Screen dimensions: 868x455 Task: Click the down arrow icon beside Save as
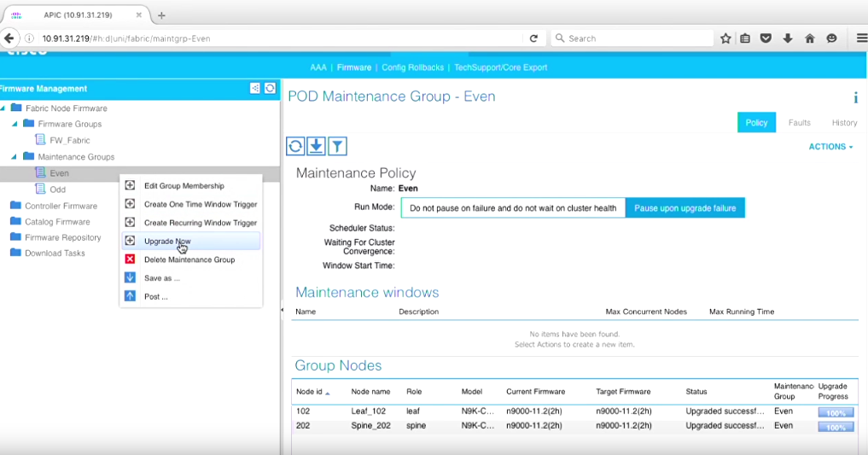pos(130,278)
